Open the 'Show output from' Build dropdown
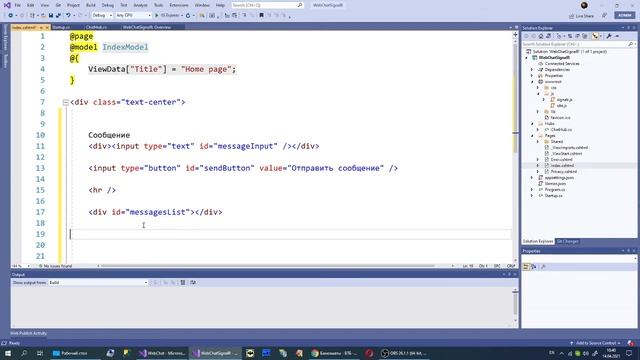The width and height of the screenshot is (640, 360). pyautogui.click(x=98, y=282)
